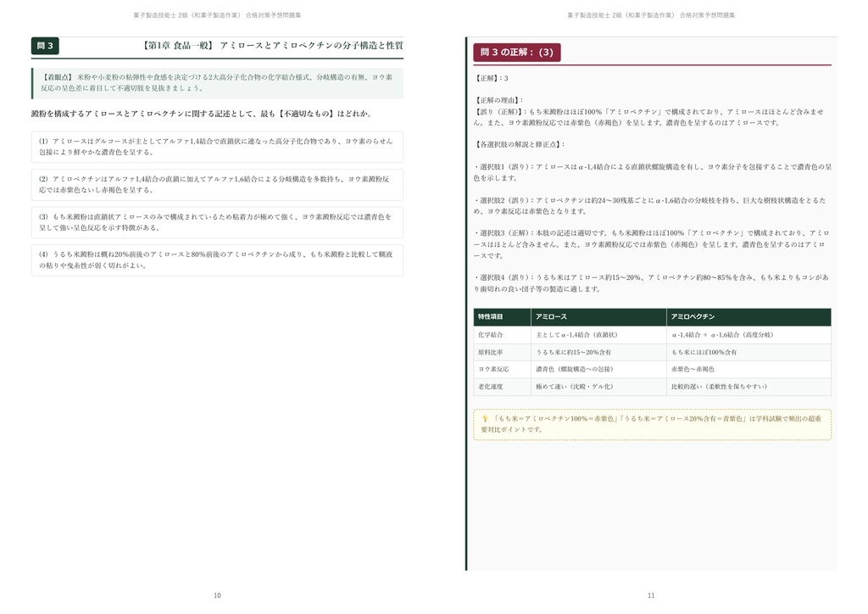Click the 【正解の理由】 heading
This screenshot has height=614, width=868.
498,100
